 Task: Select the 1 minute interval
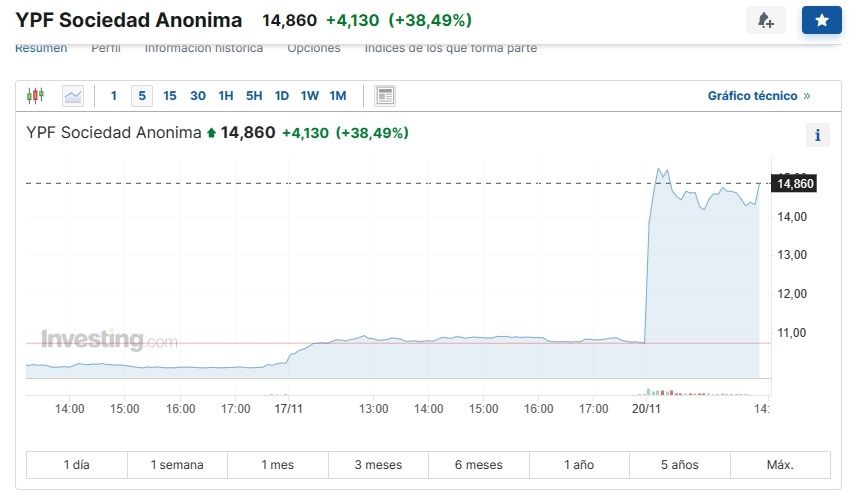click(114, 96)
